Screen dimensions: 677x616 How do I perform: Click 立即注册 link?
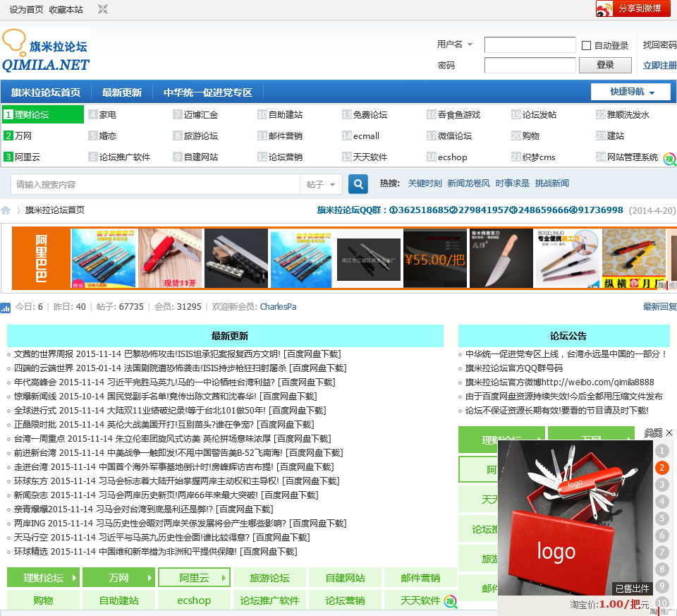[x=659, y=65]
